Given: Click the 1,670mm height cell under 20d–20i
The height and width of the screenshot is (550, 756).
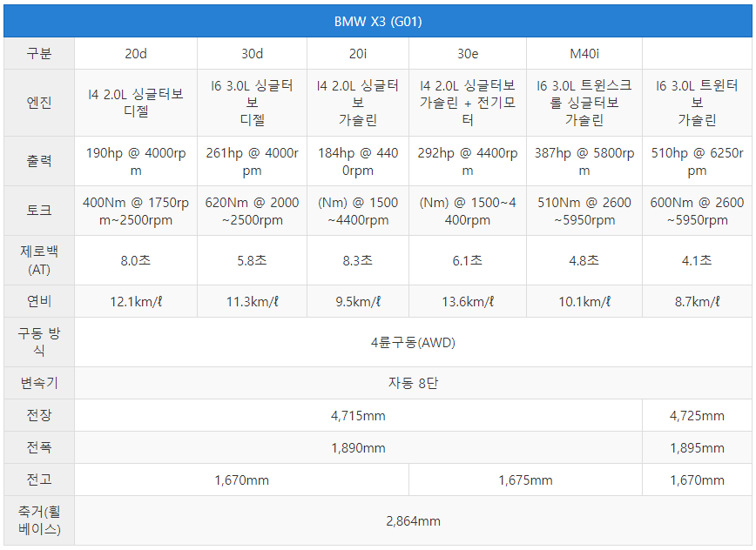Looking at the screenshot, I should pos(241,480).
